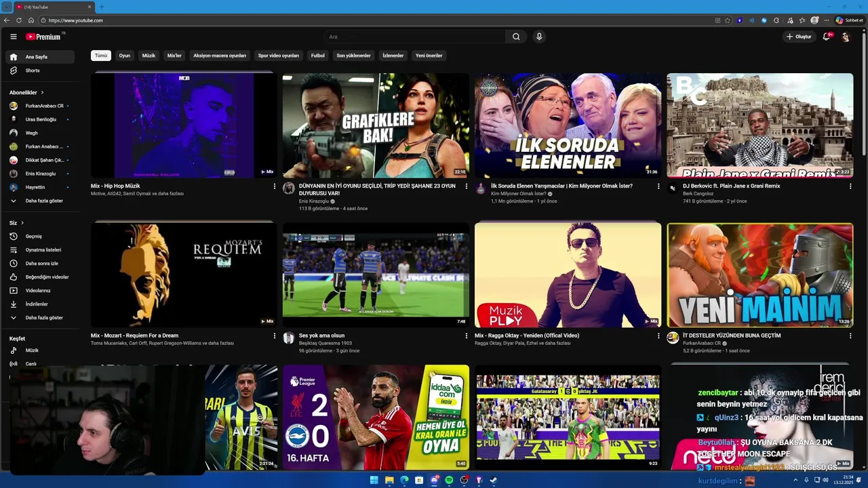Select Aksiyon-macera oyunları filter chip

tap(220, 56)
